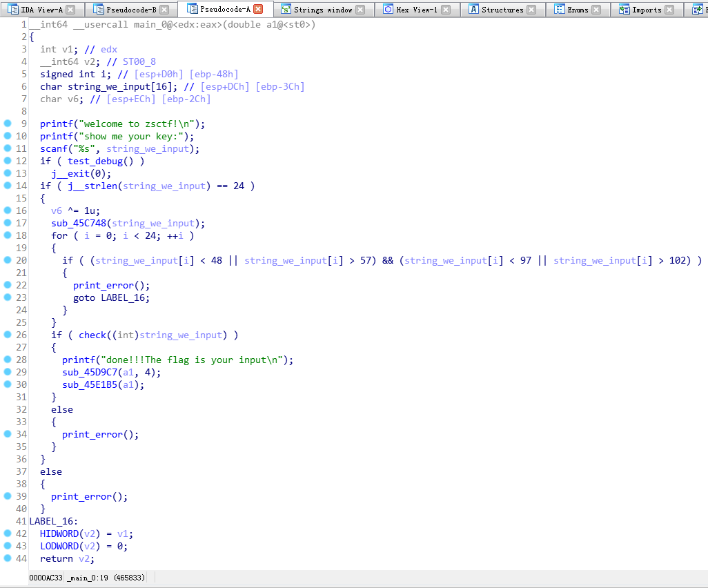The height and width of the screenshot is (588, 708).
Task: Close the Strings window tab
Action: click(x=360, y=10)
